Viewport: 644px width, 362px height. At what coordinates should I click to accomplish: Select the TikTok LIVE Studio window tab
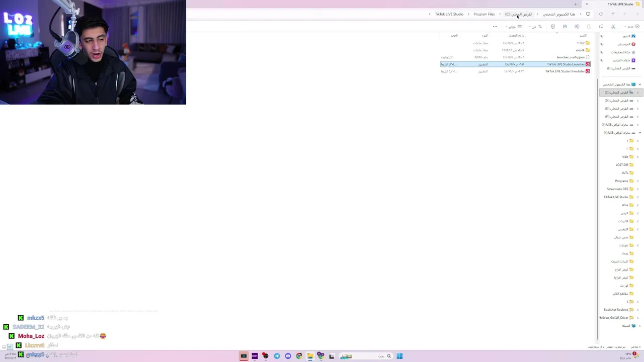[x=615, y=4]
